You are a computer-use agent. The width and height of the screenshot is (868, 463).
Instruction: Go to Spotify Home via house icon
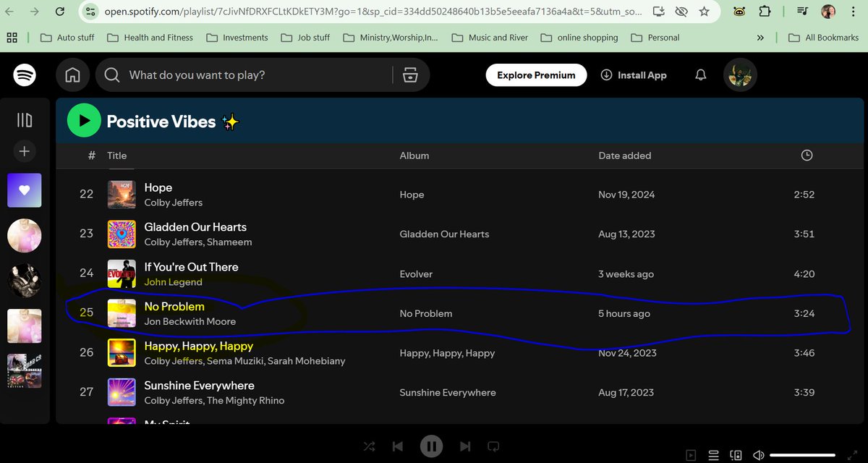click(x=72, y=75)
